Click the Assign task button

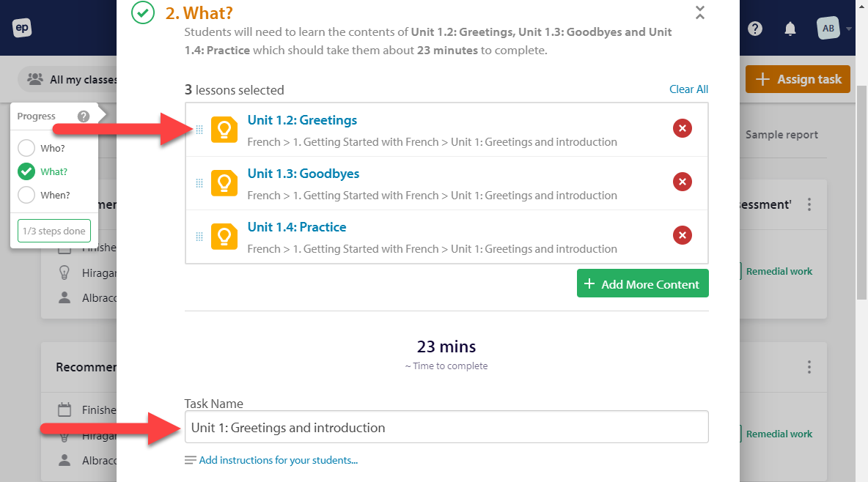pos(798,79)
